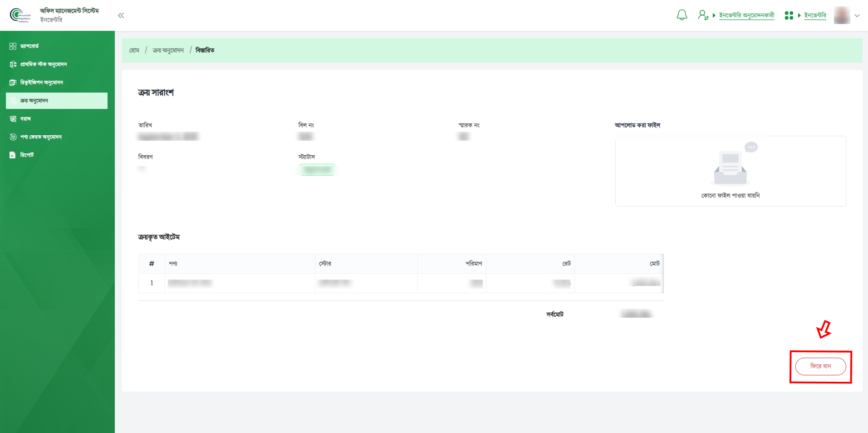The height and width of the screenshot is (433, 868).
Task: Click the ড্যাশবোর্ড sidebar icon
Action: (13, 46)
